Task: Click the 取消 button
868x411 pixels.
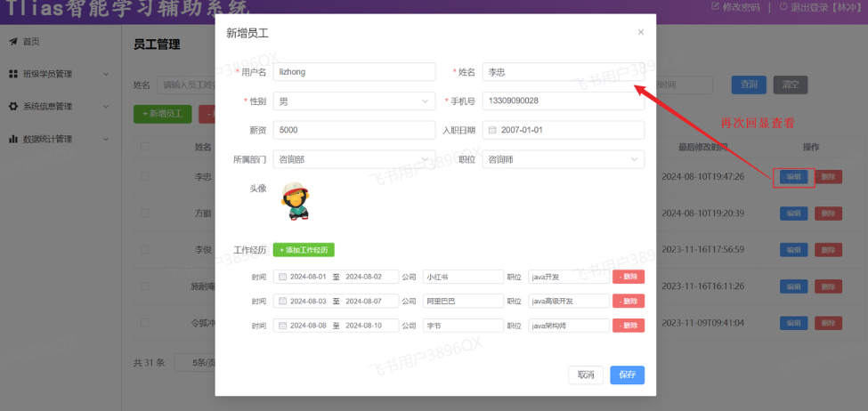Action: (586, 375)
